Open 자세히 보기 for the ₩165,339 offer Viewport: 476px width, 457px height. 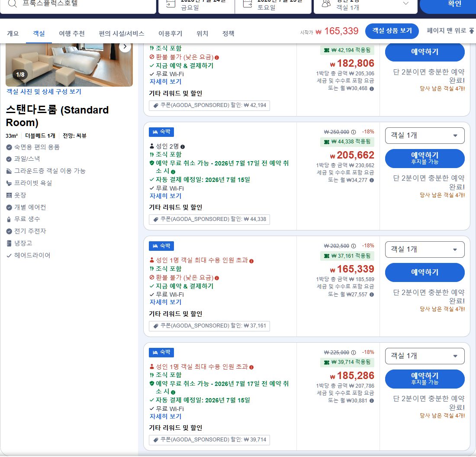(165, 302)
